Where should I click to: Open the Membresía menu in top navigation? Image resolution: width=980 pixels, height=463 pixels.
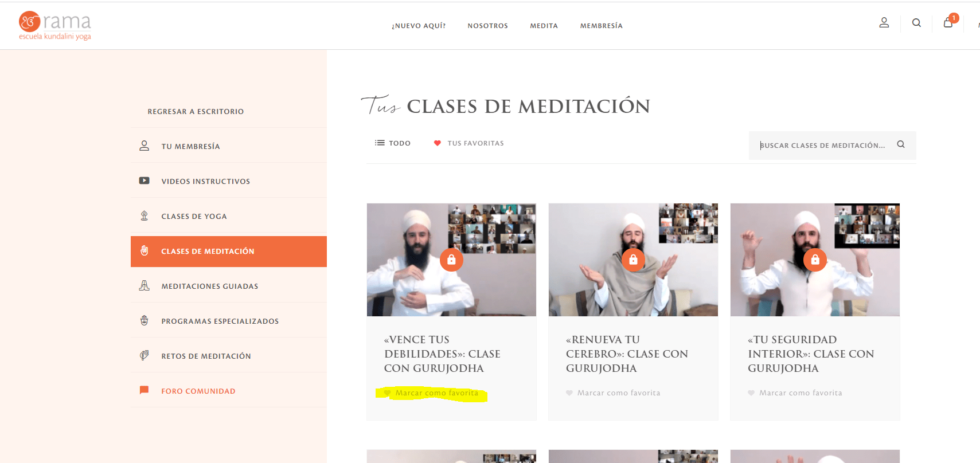601,26
